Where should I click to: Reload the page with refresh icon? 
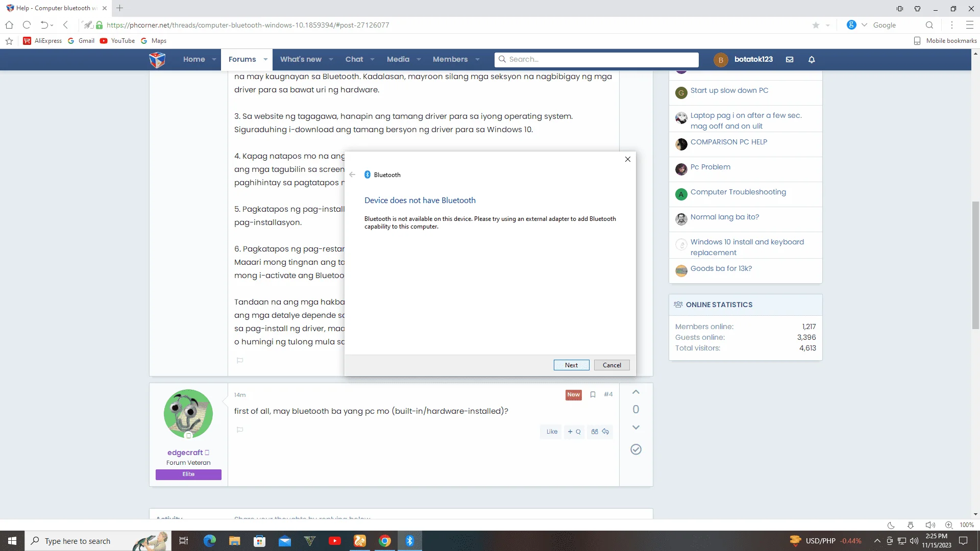tap(27, 25)
